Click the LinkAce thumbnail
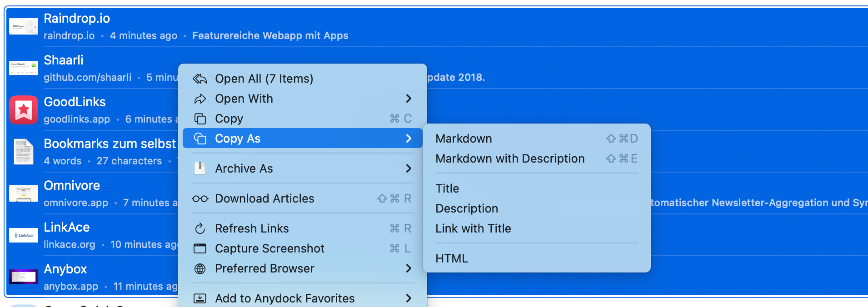 24,235
